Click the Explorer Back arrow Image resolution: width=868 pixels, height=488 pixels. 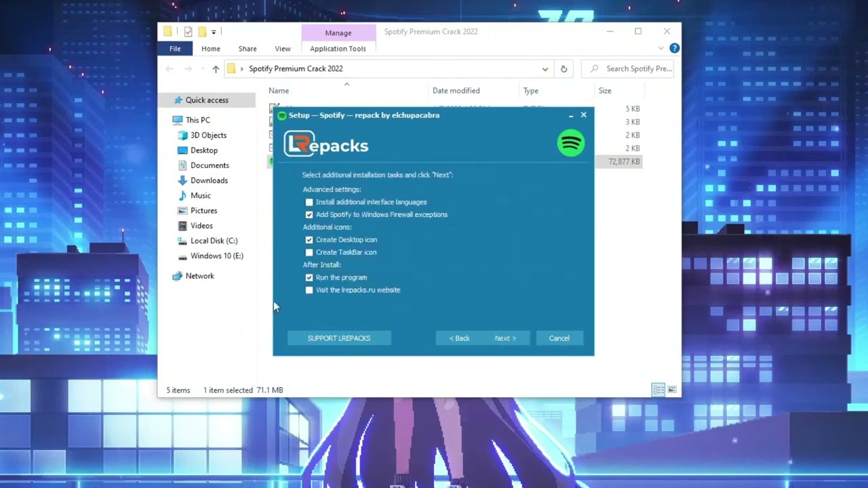point(170,68)
